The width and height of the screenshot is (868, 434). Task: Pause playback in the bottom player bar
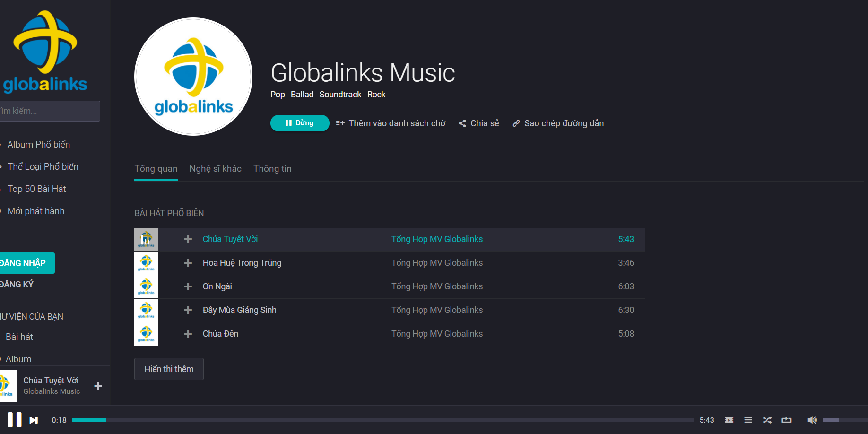pyautogui.click(x=14, y=420)
